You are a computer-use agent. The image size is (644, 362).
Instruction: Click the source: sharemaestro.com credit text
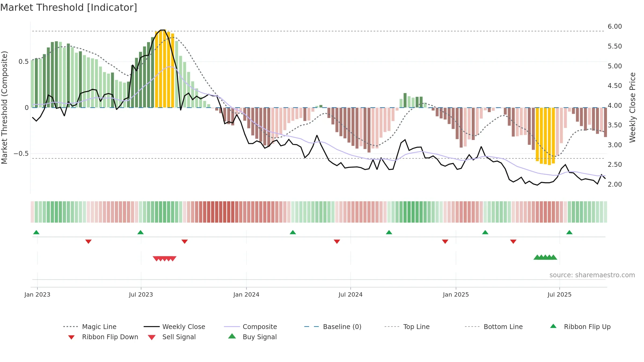point(592,275)
